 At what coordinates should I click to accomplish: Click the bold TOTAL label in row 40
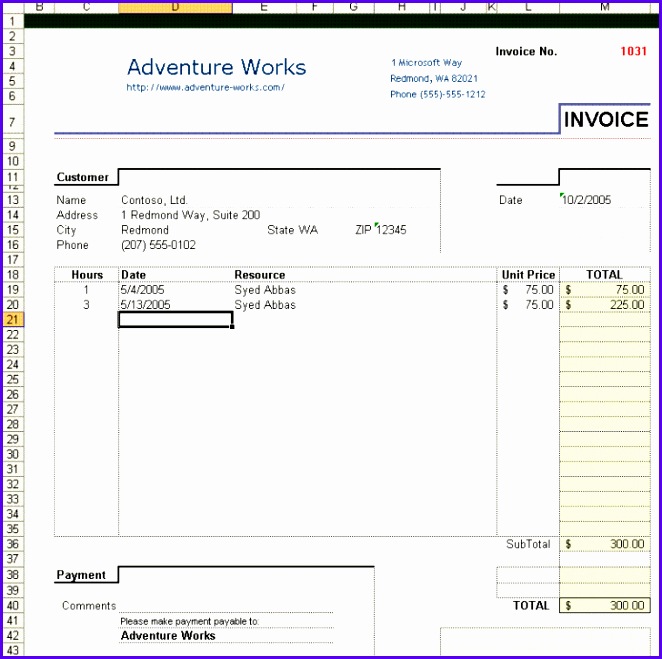point(531,606)
